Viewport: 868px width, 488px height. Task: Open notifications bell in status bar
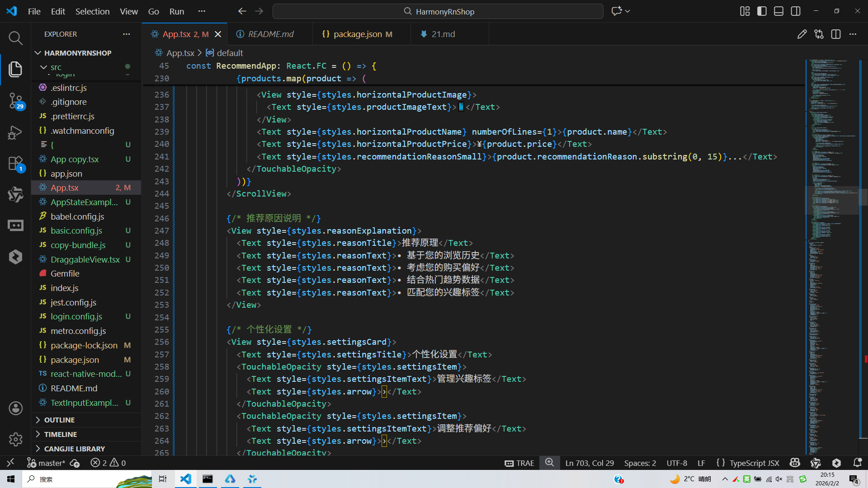coord(857,463)
